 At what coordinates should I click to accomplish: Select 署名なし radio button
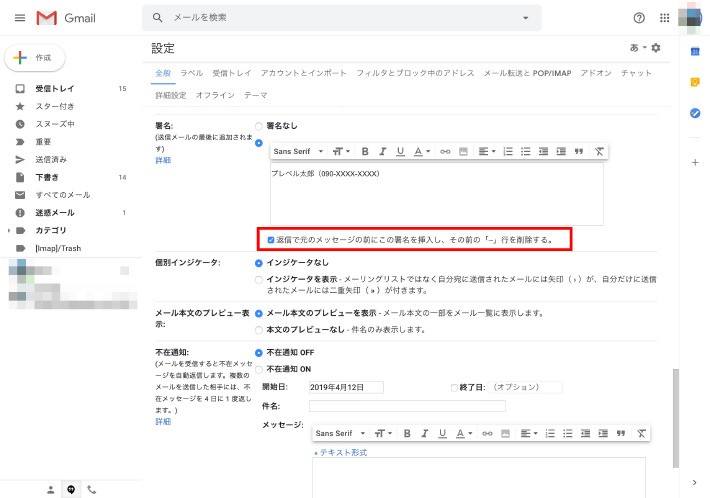coord(259,126)
